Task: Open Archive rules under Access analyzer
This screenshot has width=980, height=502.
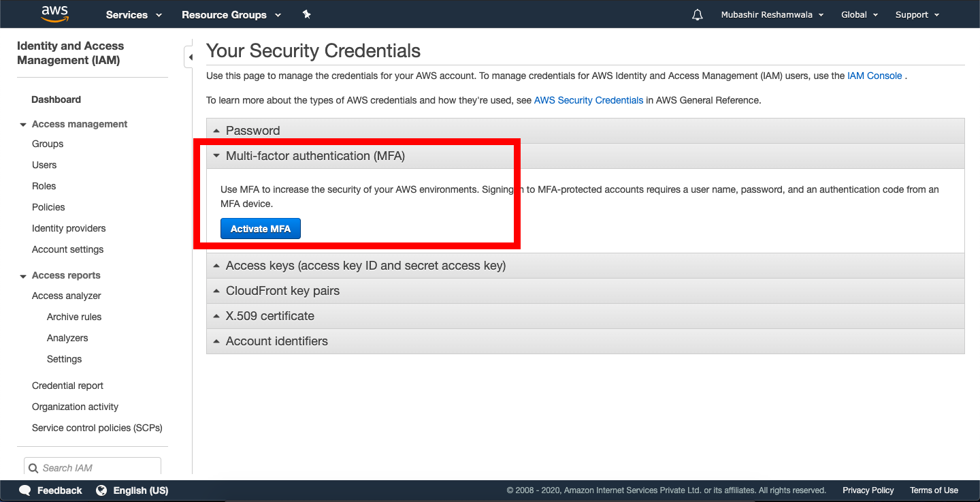Action: (74, 317)
